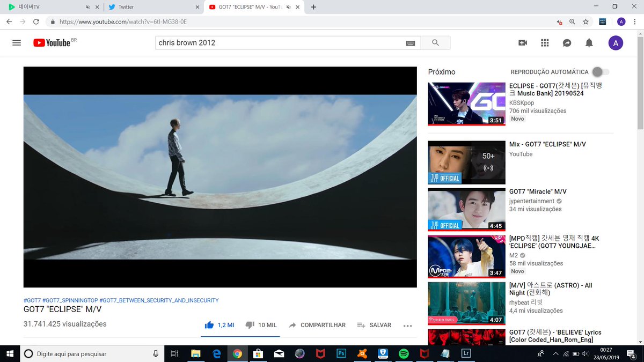644x362 pixels.
Task: Bookmark this page with the star
Action: (x=586, y=22)
